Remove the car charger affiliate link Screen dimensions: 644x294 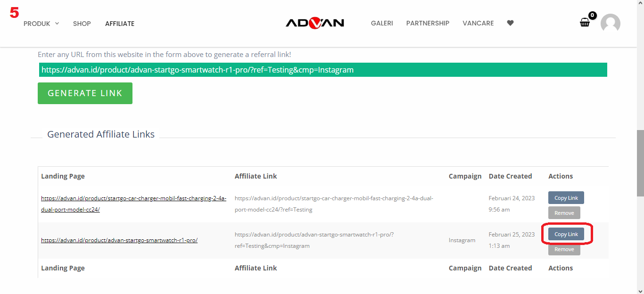pos(564,213)
